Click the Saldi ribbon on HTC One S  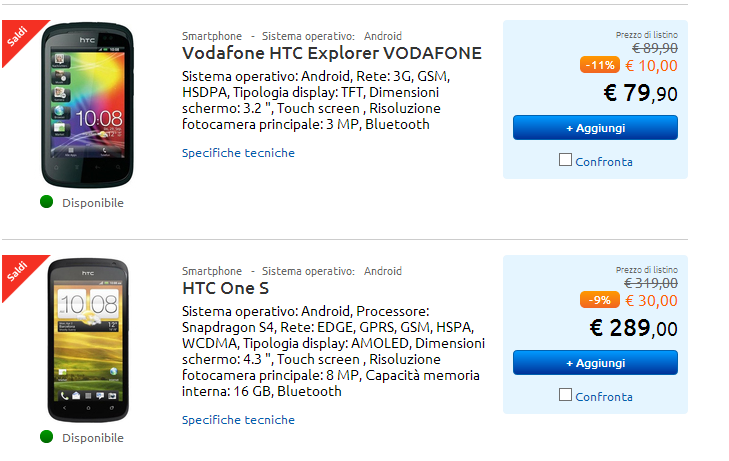tap(19, 273)
